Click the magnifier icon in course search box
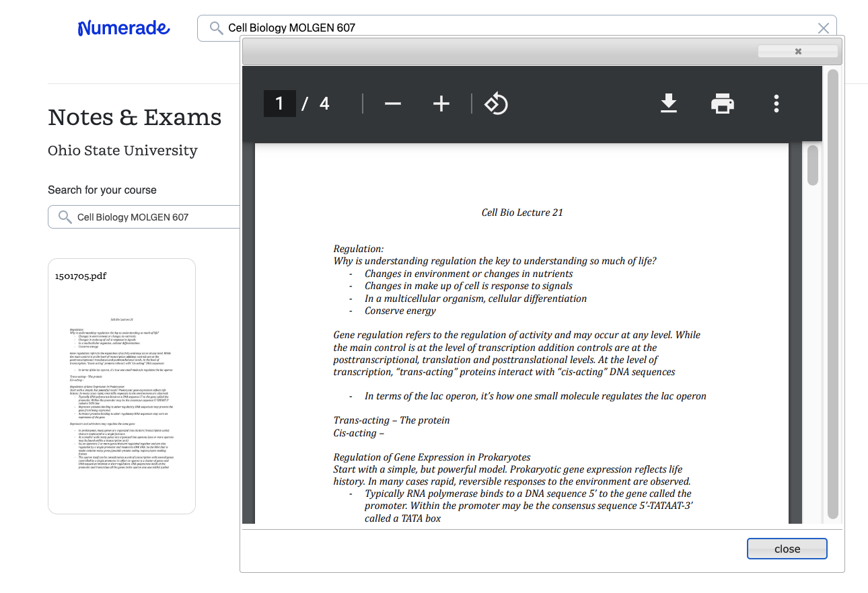 [65, 217]
